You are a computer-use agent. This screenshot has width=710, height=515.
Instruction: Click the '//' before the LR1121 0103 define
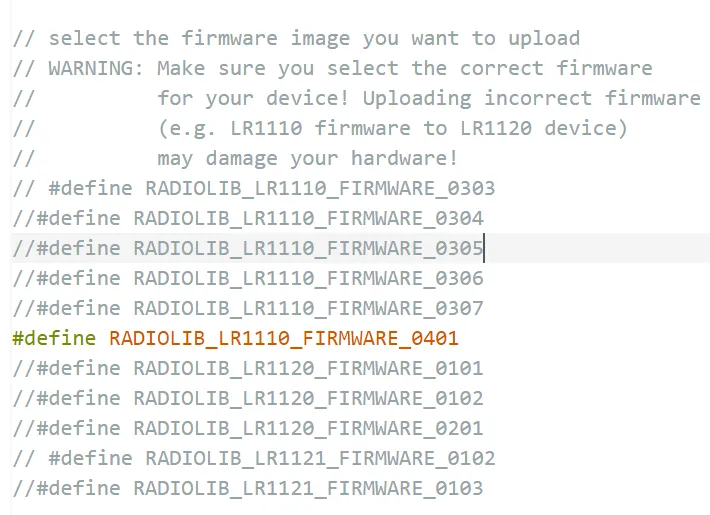(x=24, y=488)
